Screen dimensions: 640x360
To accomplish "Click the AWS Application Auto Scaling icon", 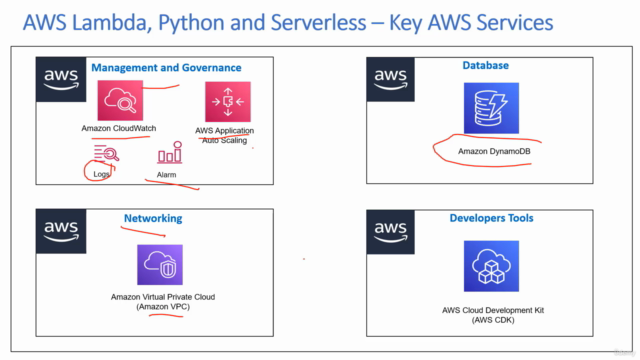I will pos(228,102).
